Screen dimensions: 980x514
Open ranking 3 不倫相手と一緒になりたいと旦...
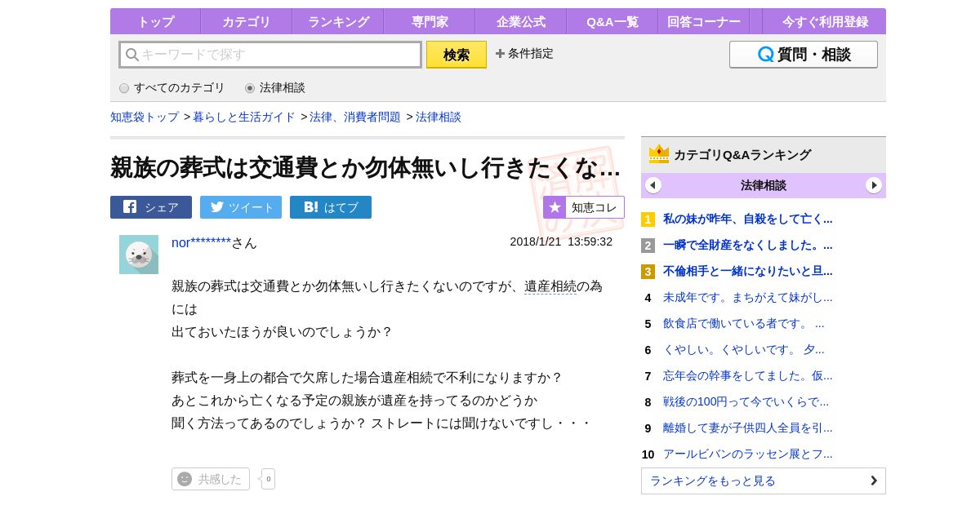click(747, 271)
